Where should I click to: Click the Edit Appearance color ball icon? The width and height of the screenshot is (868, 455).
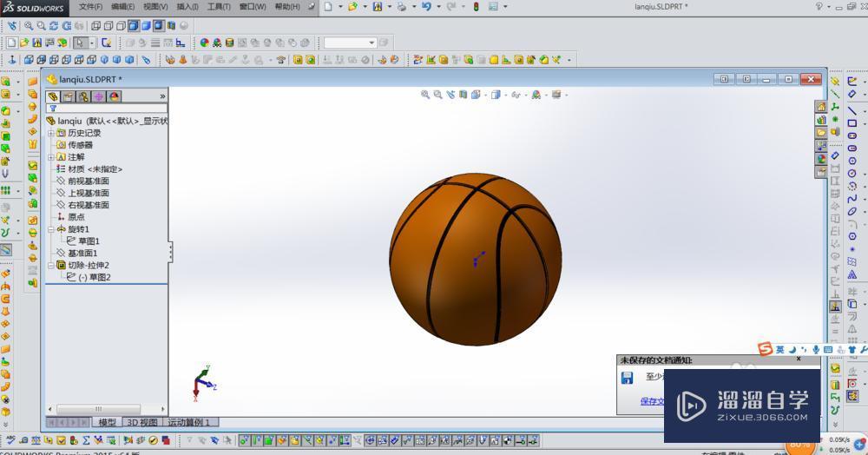204,43
